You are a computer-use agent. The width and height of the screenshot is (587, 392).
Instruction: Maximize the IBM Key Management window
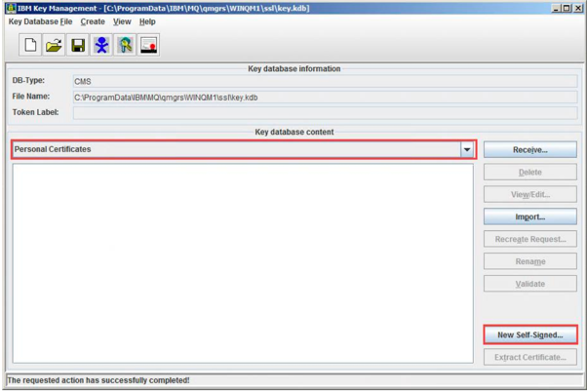pos(567,8)
